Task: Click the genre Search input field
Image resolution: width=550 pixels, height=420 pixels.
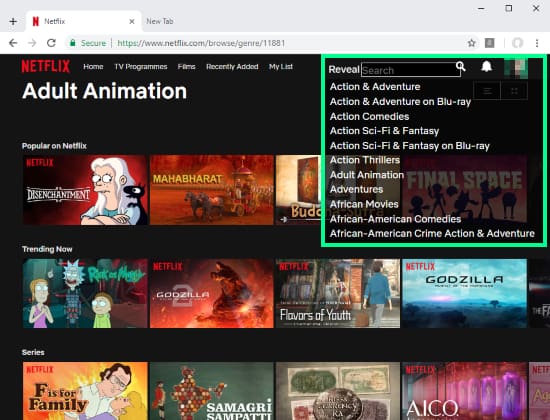Action: pyautogui.click(x=411, y=70)
